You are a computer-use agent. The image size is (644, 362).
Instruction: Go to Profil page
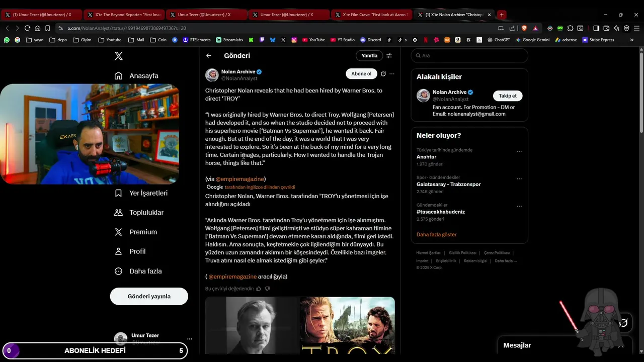tap(130, 251)
